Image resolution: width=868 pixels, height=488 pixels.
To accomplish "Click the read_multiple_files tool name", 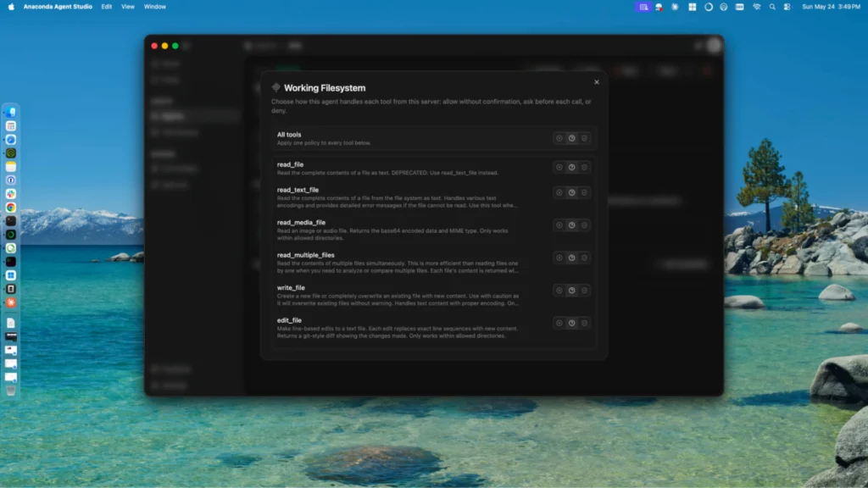I will click(x=305, y=255).
